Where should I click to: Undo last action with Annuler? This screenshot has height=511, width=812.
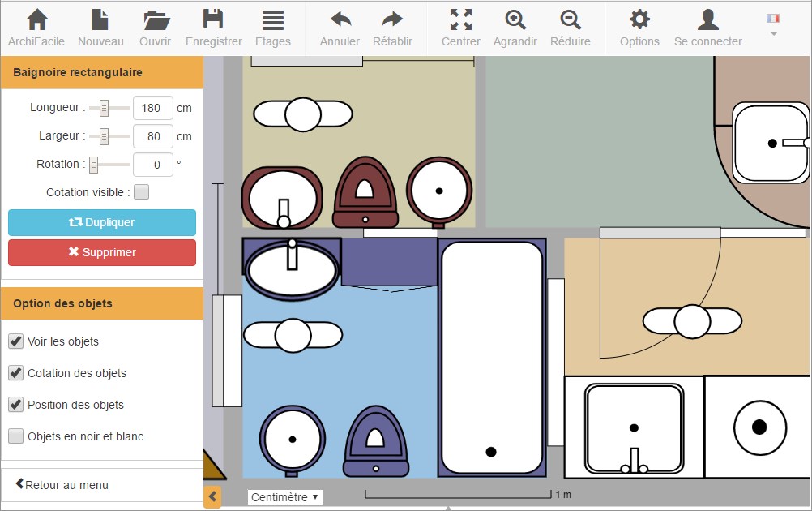tap(340, 28)
